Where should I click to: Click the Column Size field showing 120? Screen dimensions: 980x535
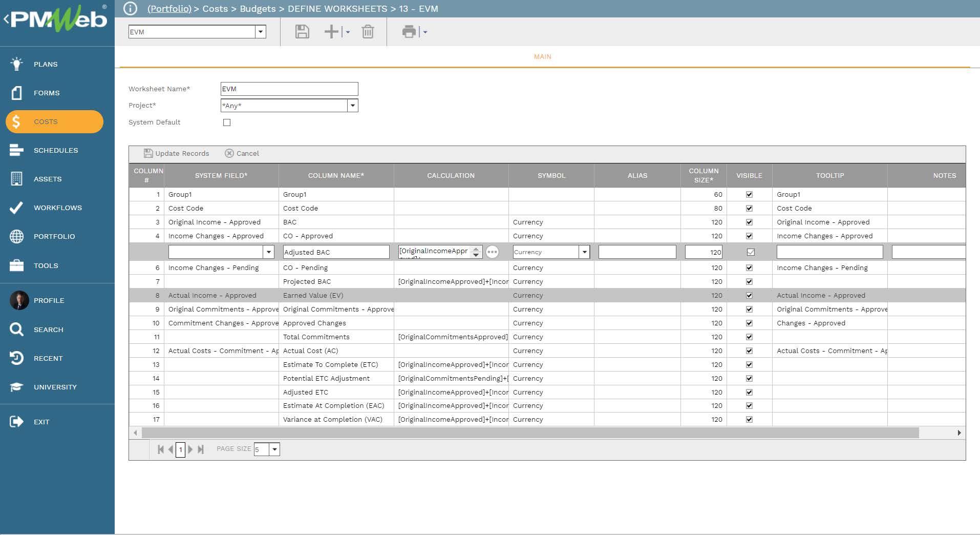[704, 252]
